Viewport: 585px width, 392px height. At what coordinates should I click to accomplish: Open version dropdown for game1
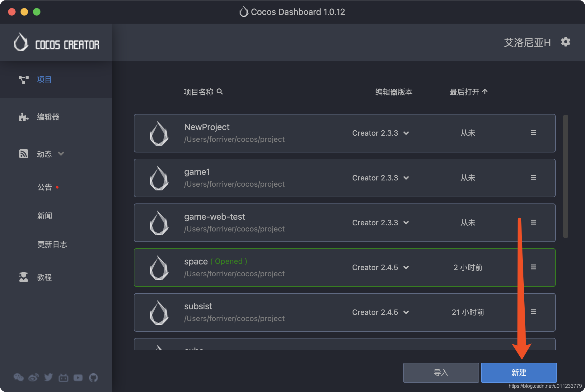pos(406,178)
